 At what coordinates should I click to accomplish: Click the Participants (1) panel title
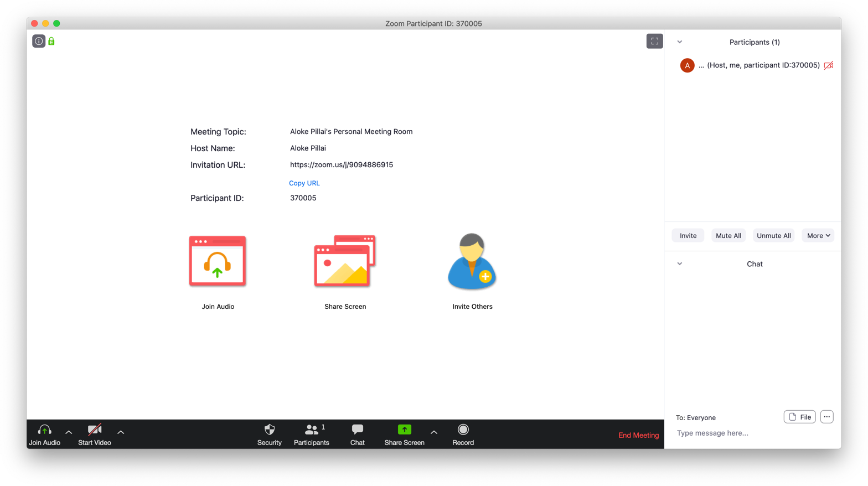tap(755, 42)
